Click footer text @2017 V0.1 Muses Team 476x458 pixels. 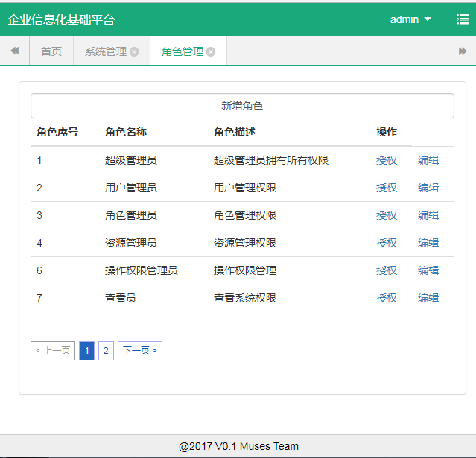click(238, 446)
